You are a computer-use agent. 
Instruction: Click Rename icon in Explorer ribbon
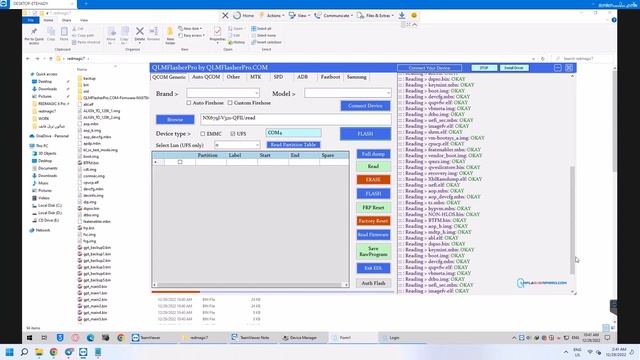click(x=153, y=34)
